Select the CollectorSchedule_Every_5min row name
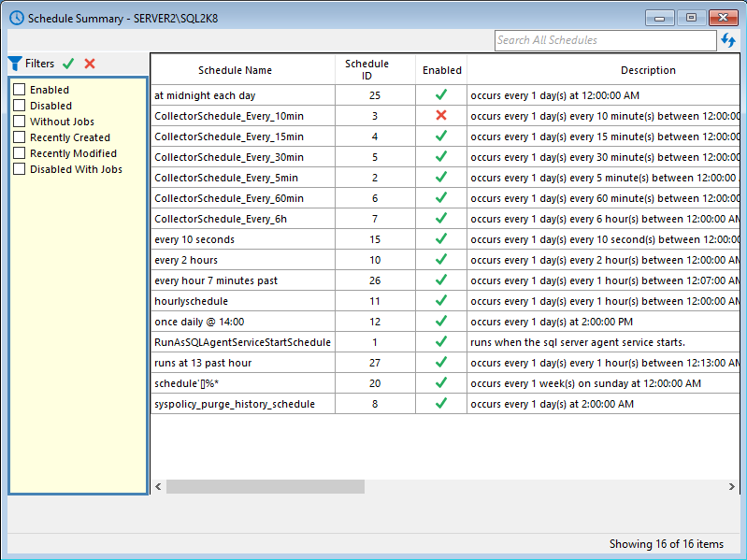Viewport: 747px width, 560px height. point(226,178)
